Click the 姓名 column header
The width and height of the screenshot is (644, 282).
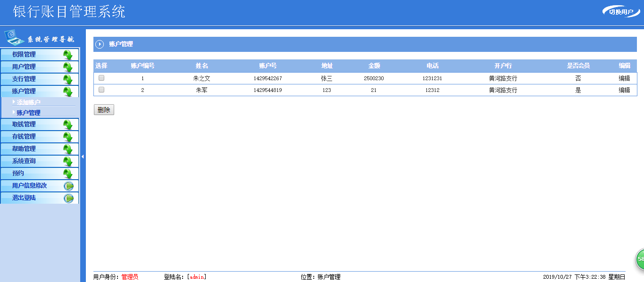(202, 66)
